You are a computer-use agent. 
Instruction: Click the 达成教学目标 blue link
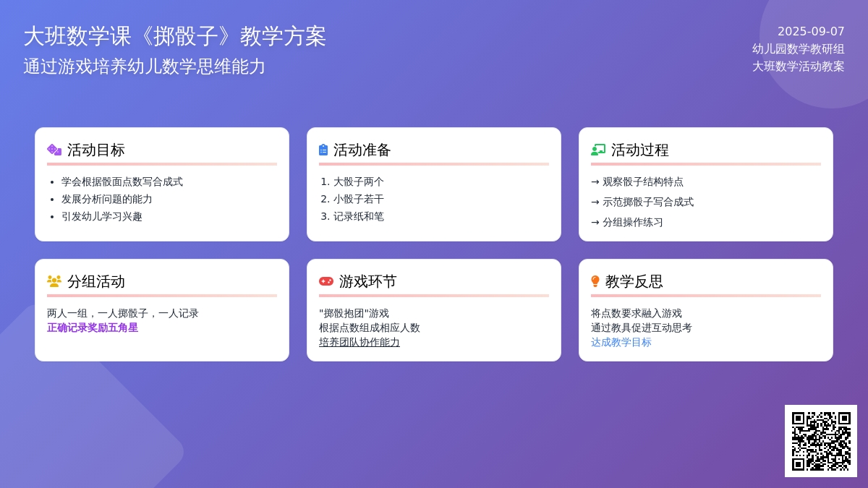(621, 342)
